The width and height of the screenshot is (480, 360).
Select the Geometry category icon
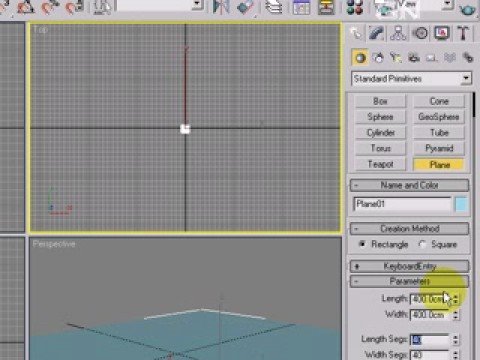(360, 58)
